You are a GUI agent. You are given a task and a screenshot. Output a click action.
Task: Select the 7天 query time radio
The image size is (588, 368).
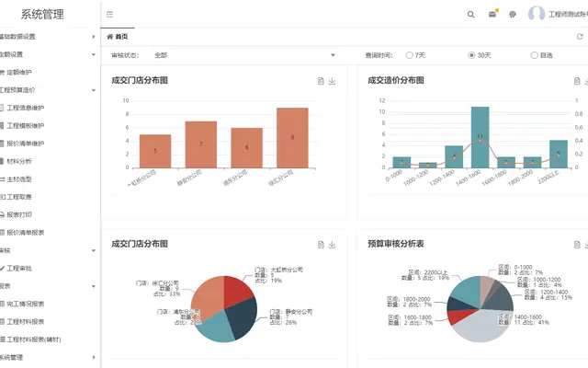pos(409,55)
